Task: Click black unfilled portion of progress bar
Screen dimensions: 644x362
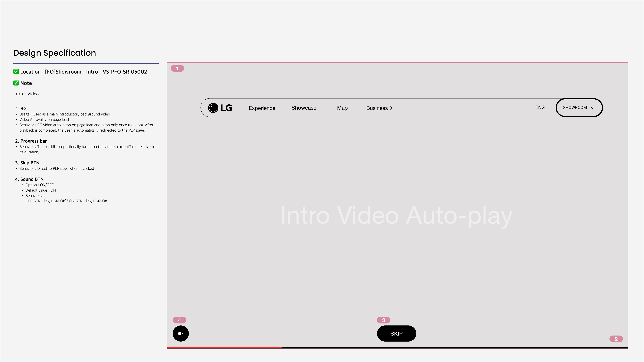Action: (x=455, y=347)
